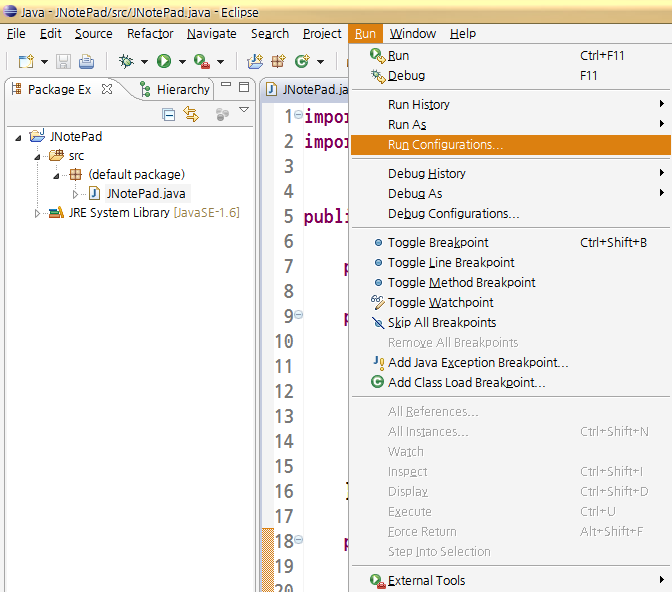This screenshot has height=592, width=672.
Task: Open the Edit menu
Action: (x=51, y=33)
